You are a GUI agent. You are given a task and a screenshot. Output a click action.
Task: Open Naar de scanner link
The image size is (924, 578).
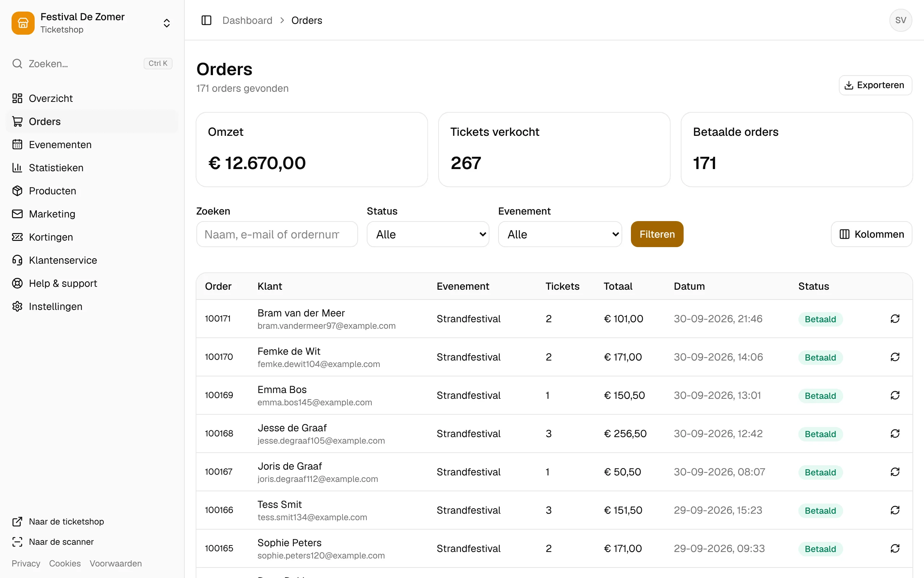[x=53, y=542]
